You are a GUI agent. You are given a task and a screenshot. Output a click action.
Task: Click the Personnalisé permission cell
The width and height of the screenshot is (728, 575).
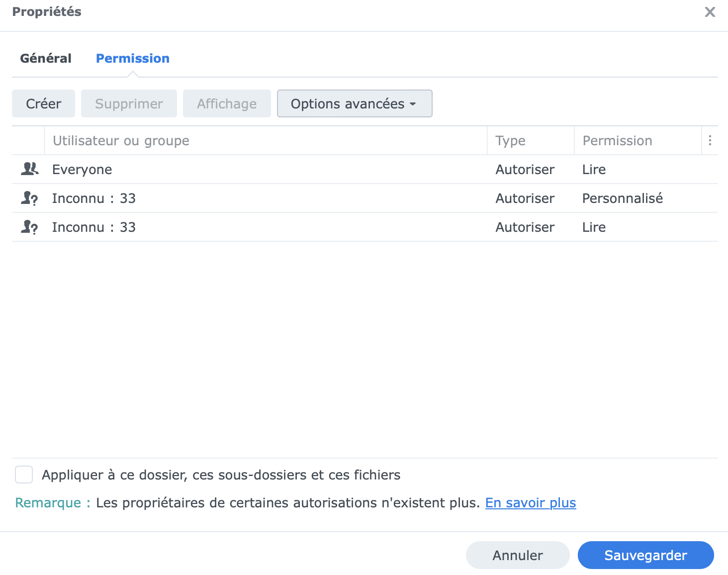pyautogui.click(x=623, y=198)
